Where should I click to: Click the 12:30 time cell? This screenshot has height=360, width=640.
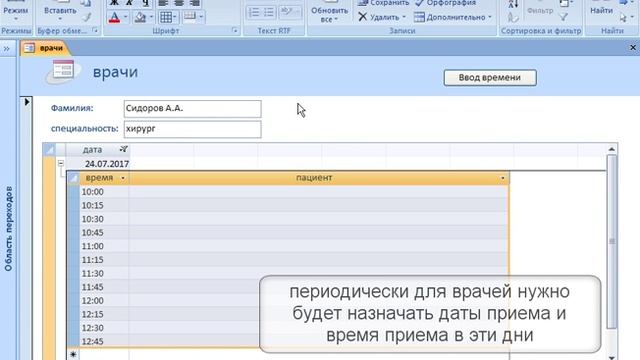click(104, 328)
